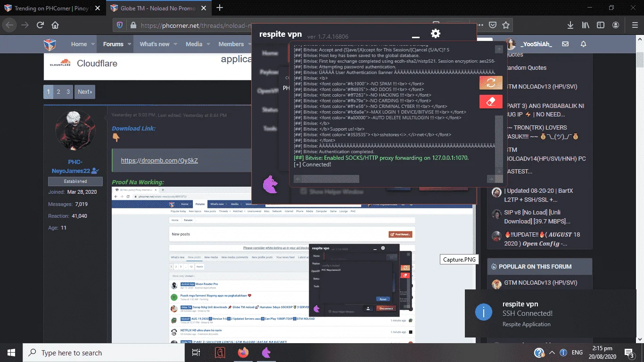The width and height of the screenshot is (644, 362).
Task: Open Firefox downloads panel
Action: pyautogui.click(x=570, y=25)
